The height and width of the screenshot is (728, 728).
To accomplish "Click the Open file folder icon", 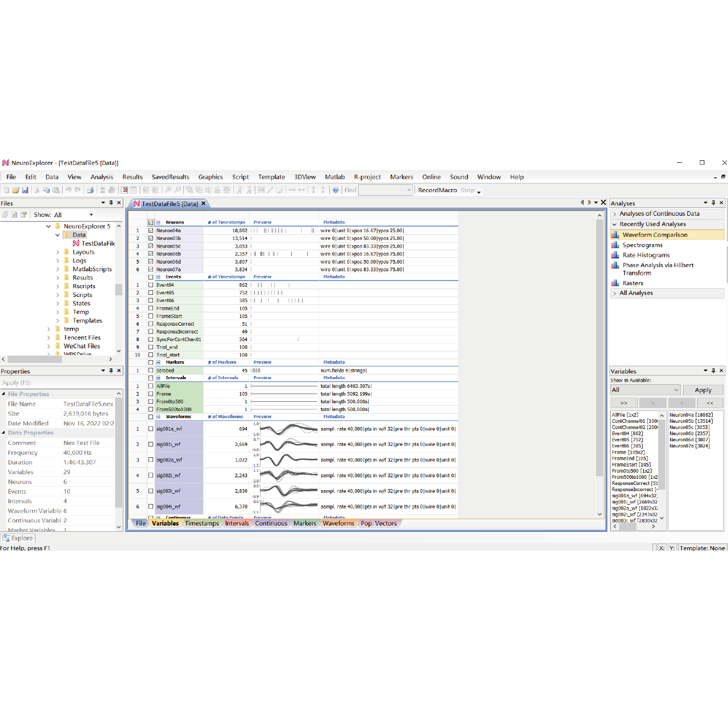I will click(16, 190).
